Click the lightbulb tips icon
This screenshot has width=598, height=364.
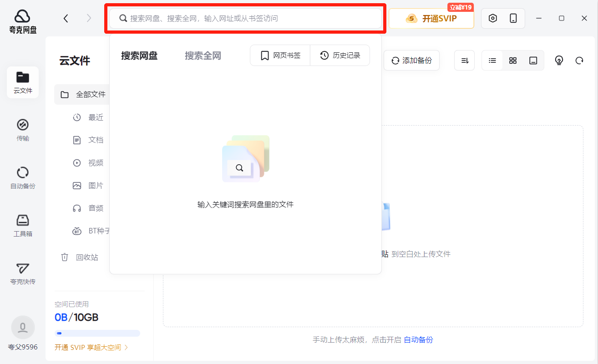[x=559, y=61]
